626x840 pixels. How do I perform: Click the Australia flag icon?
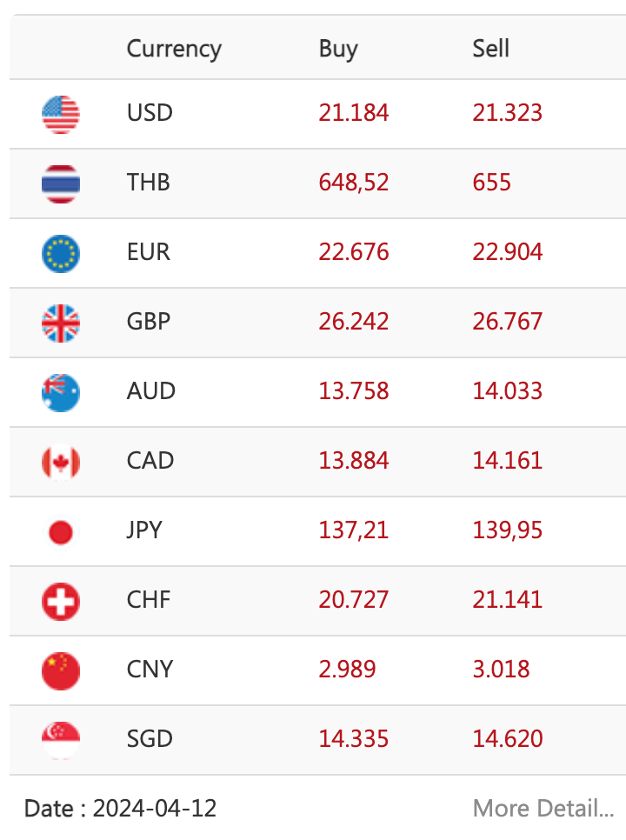click(x=61, y=392)
